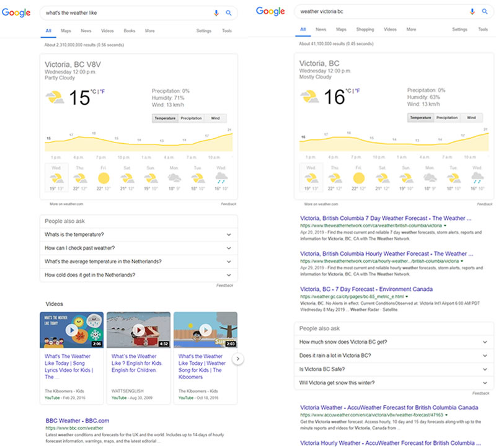This screenshot has height=448, width=496.
Task: Click the magnifier search icon in right page
Action: (x=485, y=11)
